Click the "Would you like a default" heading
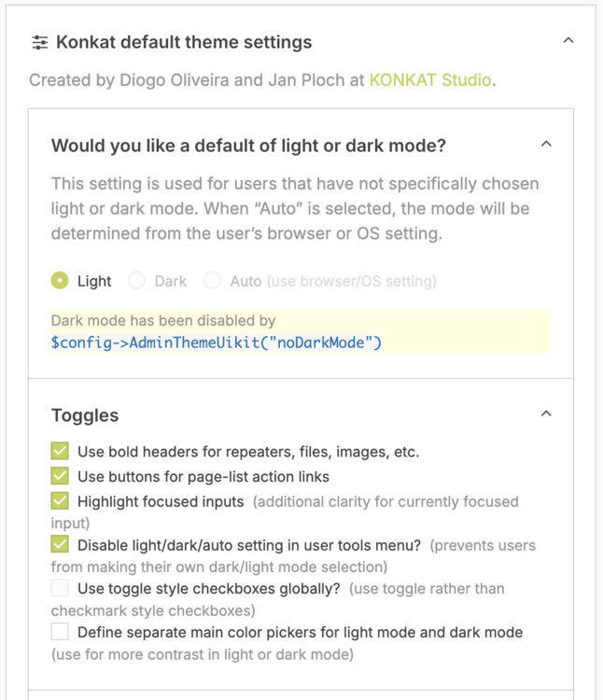The width and height of the screenshot is (603, 700). (x=248, y=146)
